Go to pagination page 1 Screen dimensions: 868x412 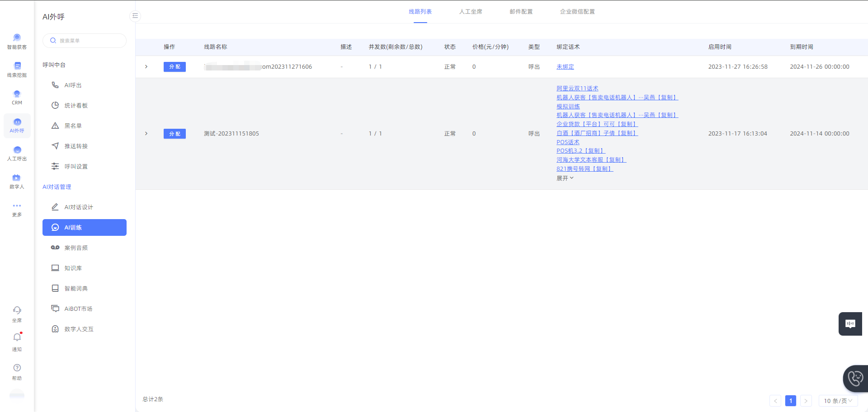point(791,401)
